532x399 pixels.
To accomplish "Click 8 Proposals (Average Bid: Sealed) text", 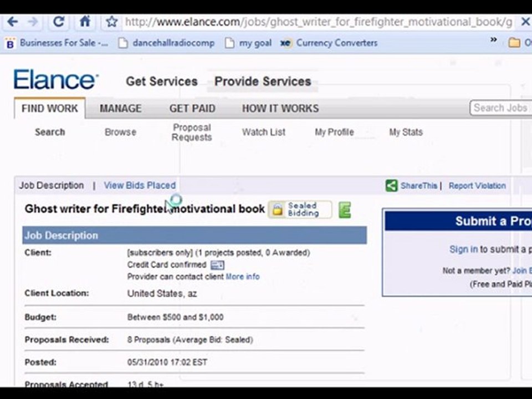I will pos(190,340).
